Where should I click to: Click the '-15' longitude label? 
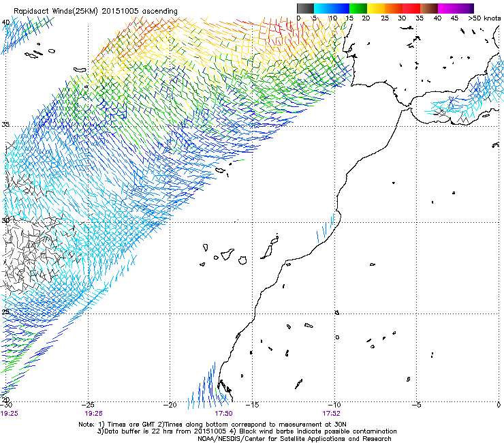pos(252,405)
